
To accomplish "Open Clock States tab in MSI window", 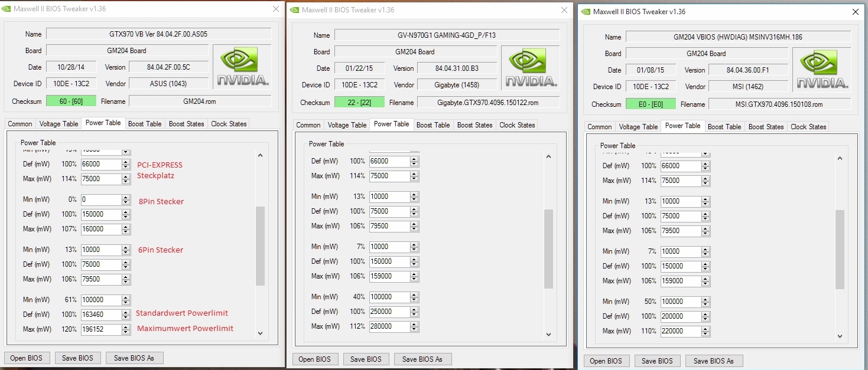I will (808, 127).
